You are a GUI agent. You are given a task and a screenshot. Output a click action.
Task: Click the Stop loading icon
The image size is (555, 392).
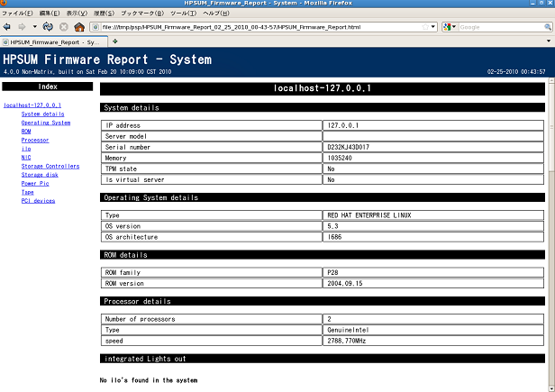(x=64, y=27)
